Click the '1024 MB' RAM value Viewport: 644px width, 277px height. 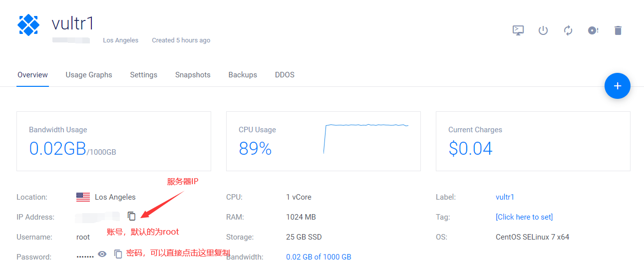click(301, 217)
